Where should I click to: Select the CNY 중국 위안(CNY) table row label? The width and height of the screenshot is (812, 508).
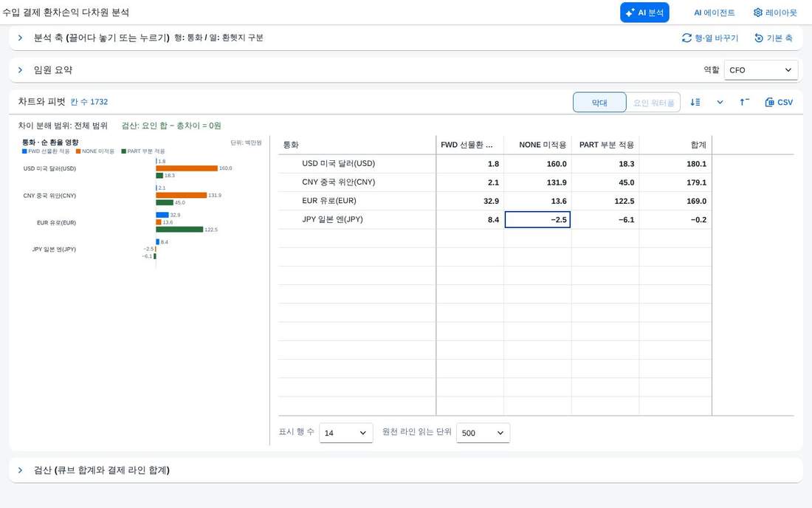point(338,182)
